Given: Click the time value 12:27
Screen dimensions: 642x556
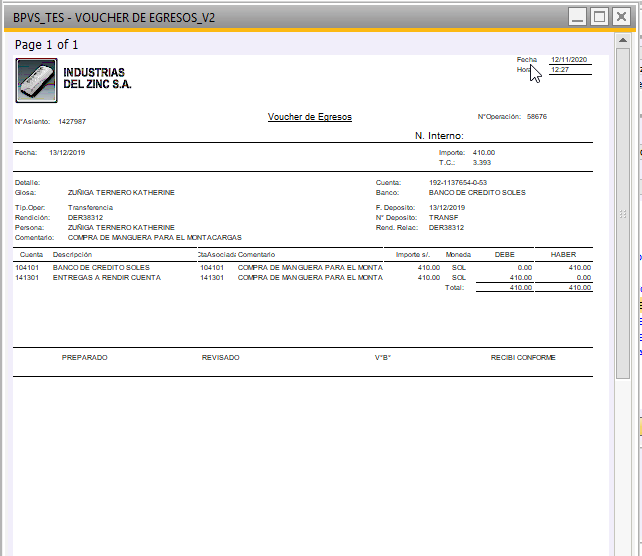Looking at the screenshot, I should [x=560, y=70].
